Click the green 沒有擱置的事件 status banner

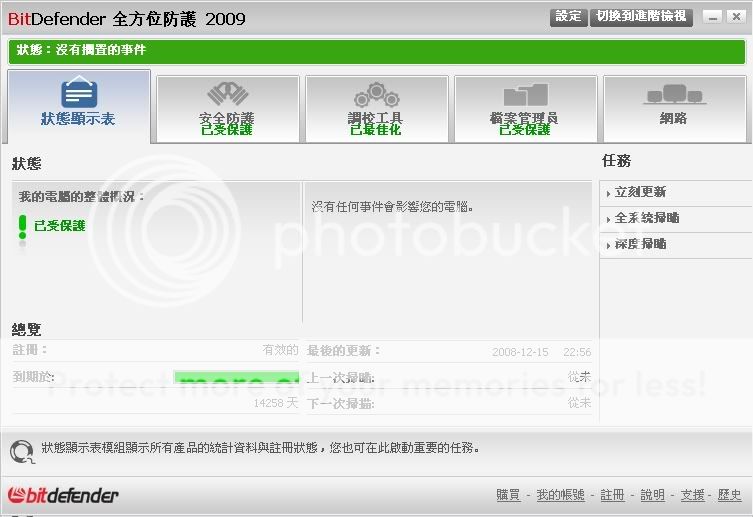[x=375, y=51]
